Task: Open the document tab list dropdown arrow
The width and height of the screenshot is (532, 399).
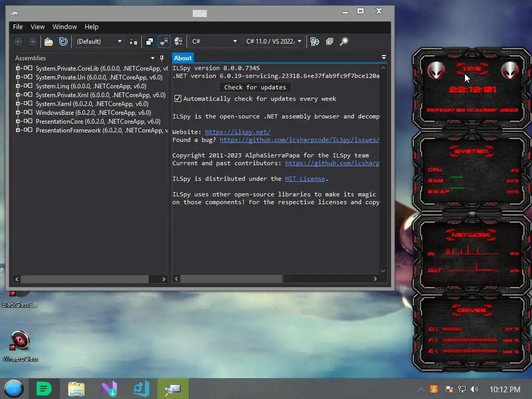Action: point(384,57)
